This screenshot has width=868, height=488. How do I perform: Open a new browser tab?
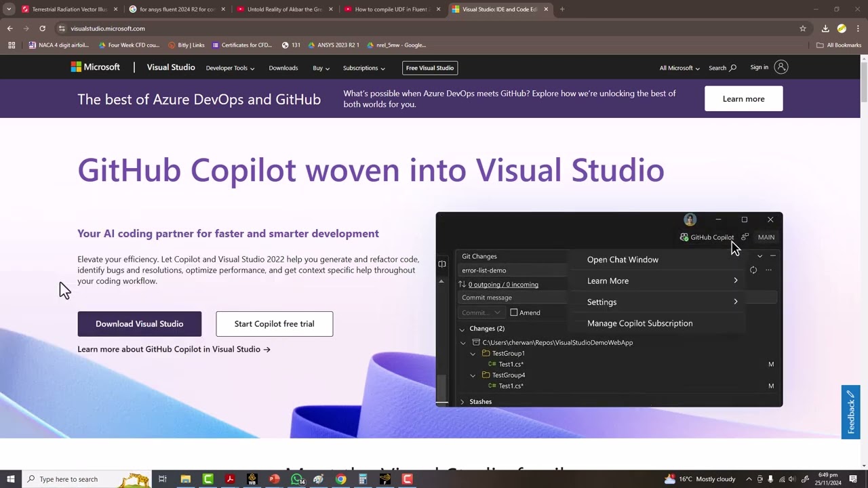point(562,9)
